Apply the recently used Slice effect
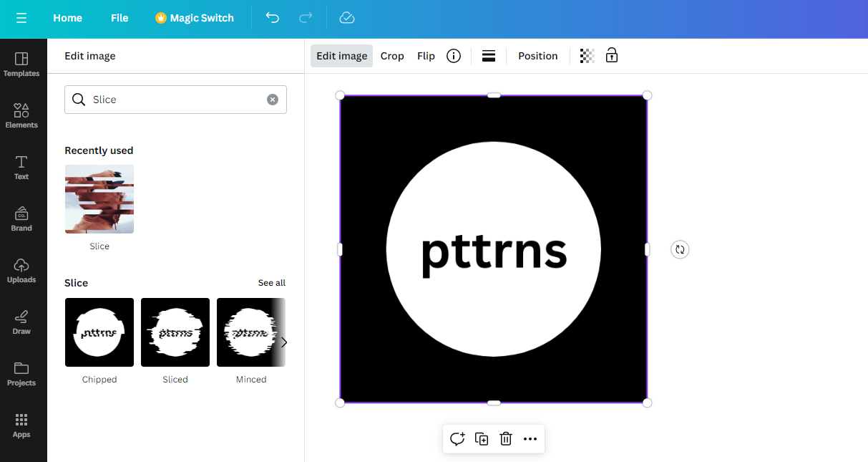Image resolution: width=868 pixels, height=462 pixels. click(x=99, y=199)
